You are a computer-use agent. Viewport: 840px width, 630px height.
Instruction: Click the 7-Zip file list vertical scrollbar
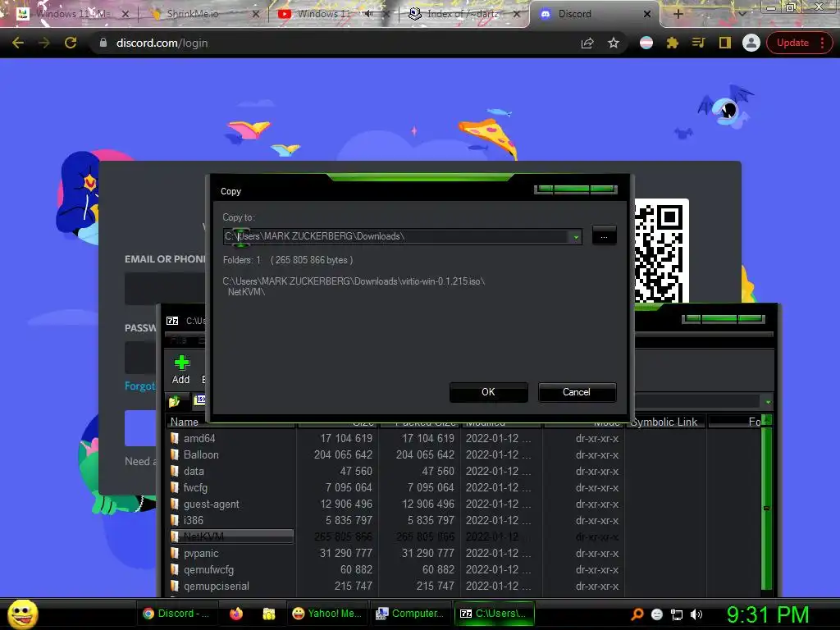pos(767,506)
